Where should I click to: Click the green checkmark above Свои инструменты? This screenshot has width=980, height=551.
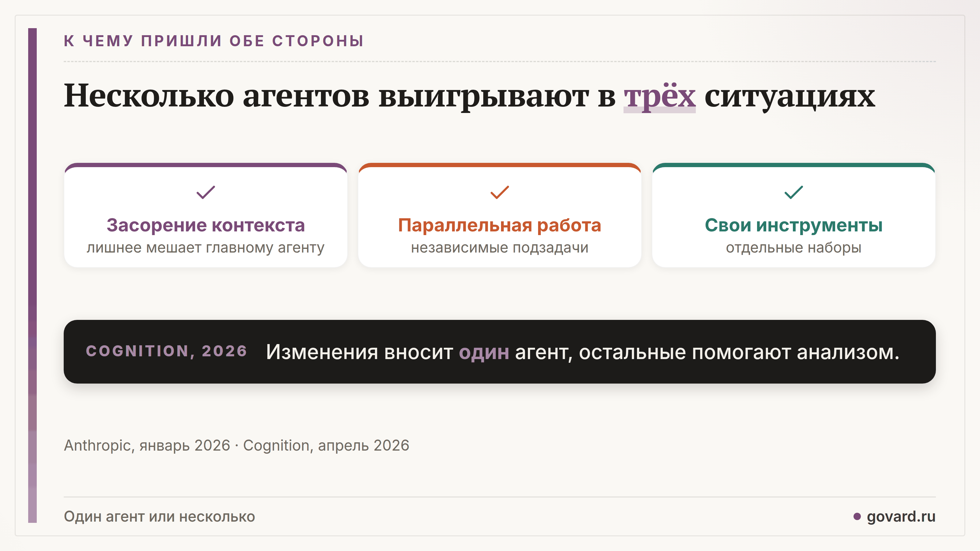(x=793, y=193)
